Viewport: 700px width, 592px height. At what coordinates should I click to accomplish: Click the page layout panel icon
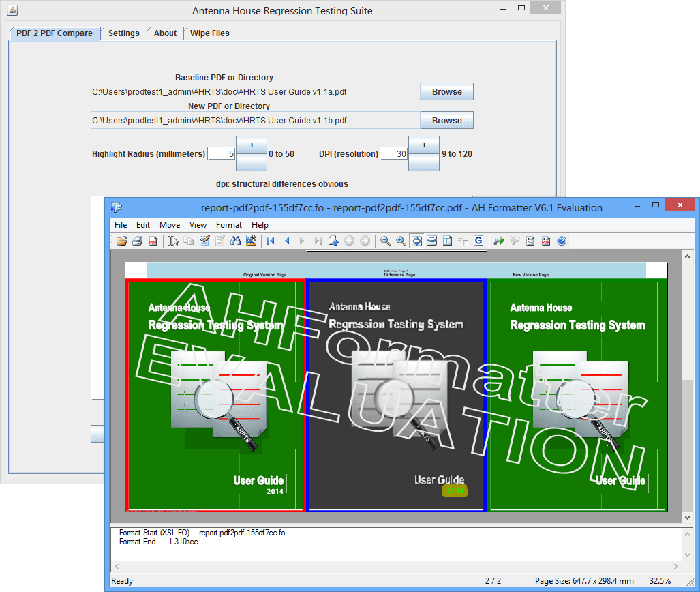pos(447,241)
